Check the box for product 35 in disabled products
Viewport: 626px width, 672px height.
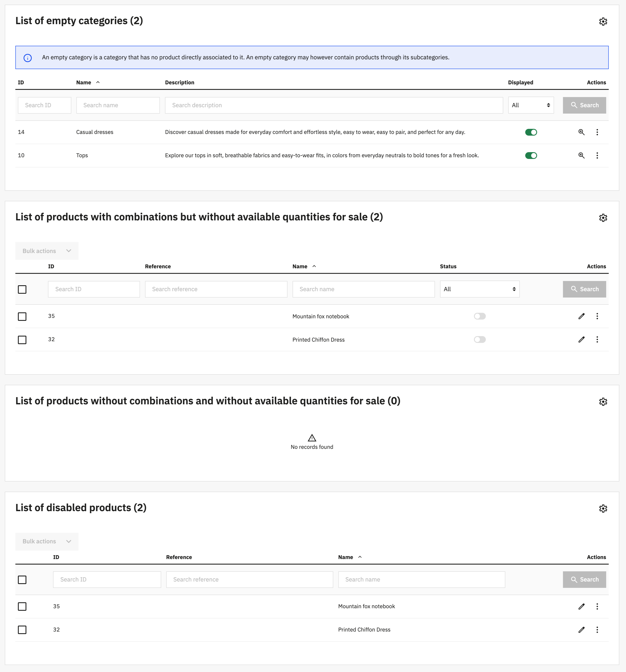[x=22, y=607]
